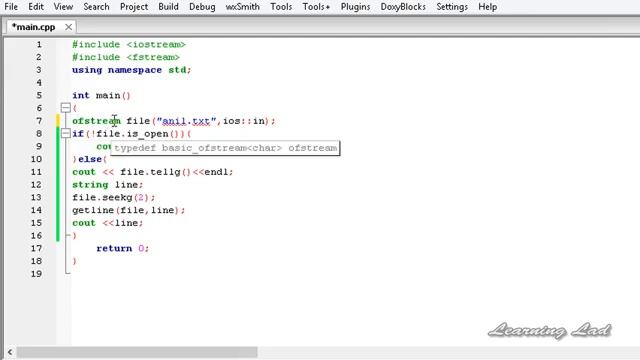This screenshot has width=640, height=360.
Task: Click line number 12 in the margin
Action: click(x=36, y=184)
